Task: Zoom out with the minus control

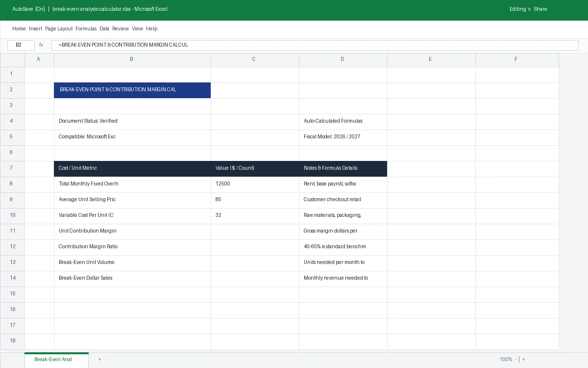Action: (515, 360)
